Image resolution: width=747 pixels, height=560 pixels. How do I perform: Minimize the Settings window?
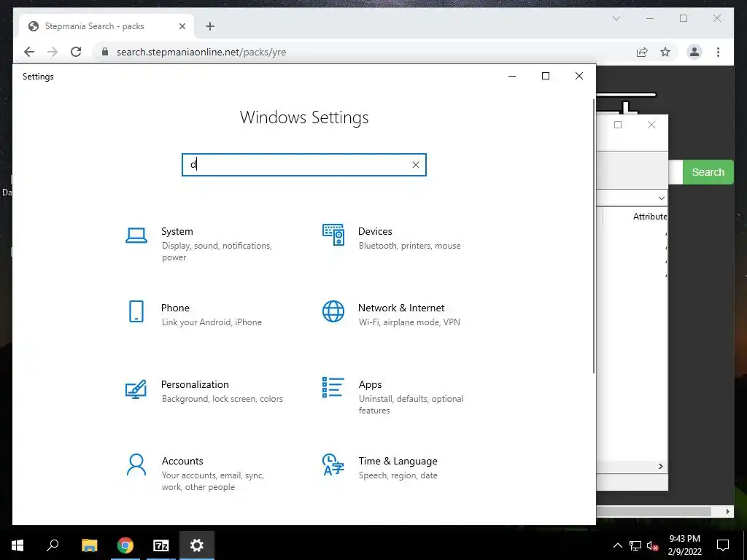(512, 76)
